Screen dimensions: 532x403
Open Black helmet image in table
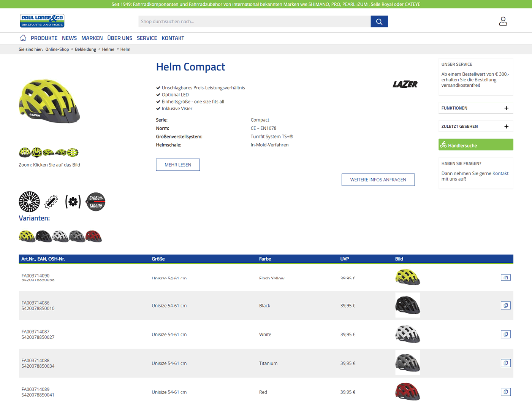(x=408, y=305)
